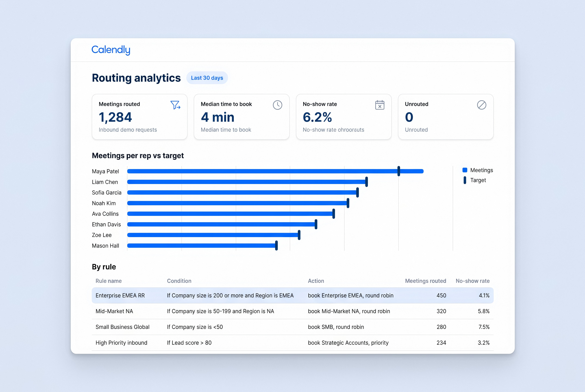The width and height of the screenshot is (585, 392).
Task: Click the No-show rate table column header
Action: tap(472, 281)
